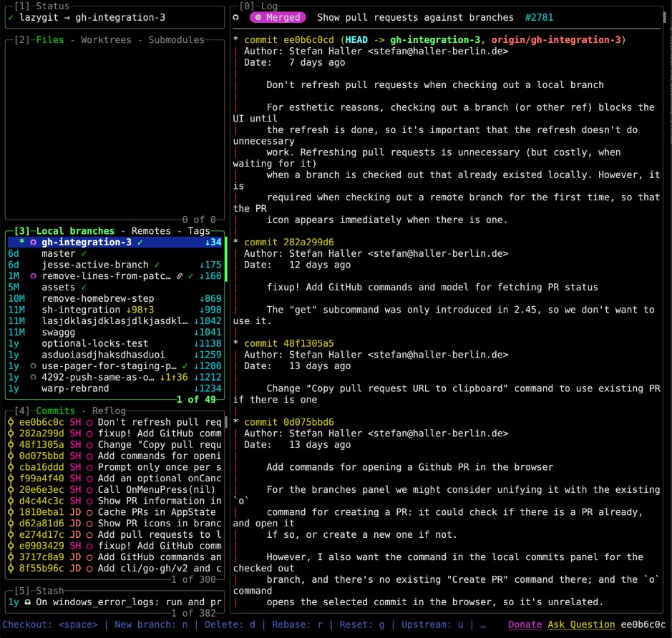Select commit e274d17c Add pull requests
672x638 pixels.
coord(115,534)
